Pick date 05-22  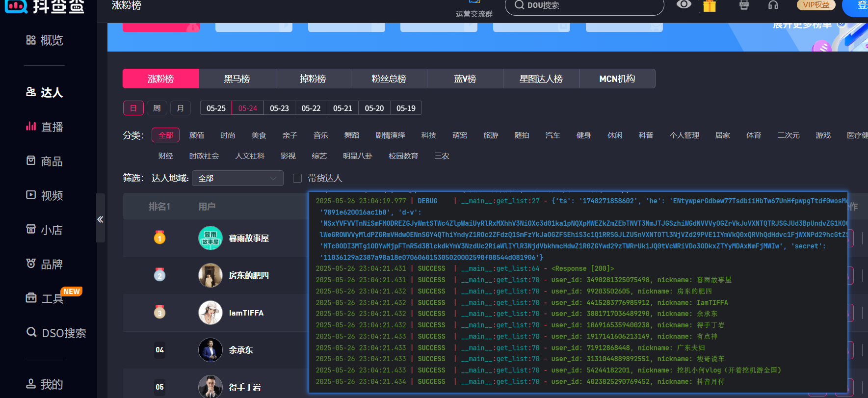[311, 108]
